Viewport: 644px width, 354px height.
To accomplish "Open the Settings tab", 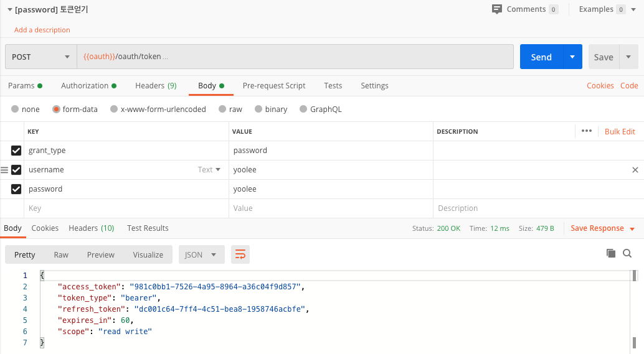I will 374,86.
